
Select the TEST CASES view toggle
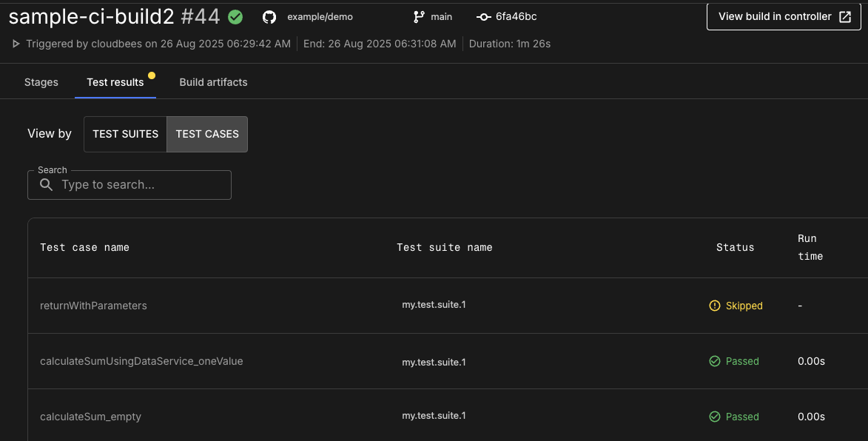point(207,134)
